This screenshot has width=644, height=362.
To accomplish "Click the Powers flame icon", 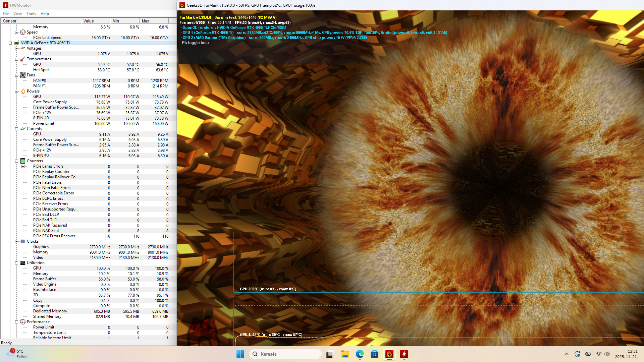I will pos(22,91).
